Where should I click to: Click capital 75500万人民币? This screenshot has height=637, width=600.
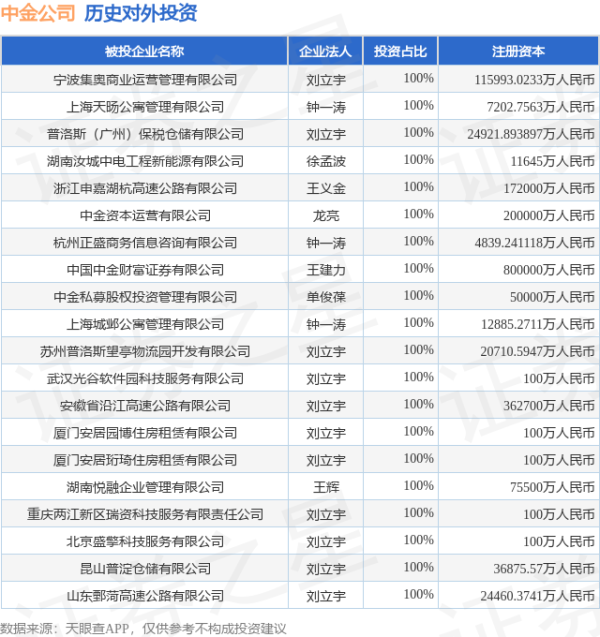(552, 488)
